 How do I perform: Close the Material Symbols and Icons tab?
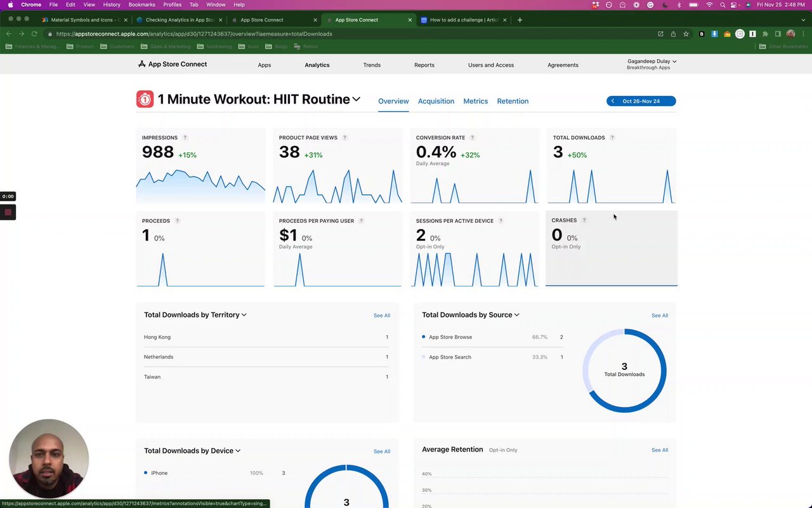pyautogui.click(x=126, y=20)
